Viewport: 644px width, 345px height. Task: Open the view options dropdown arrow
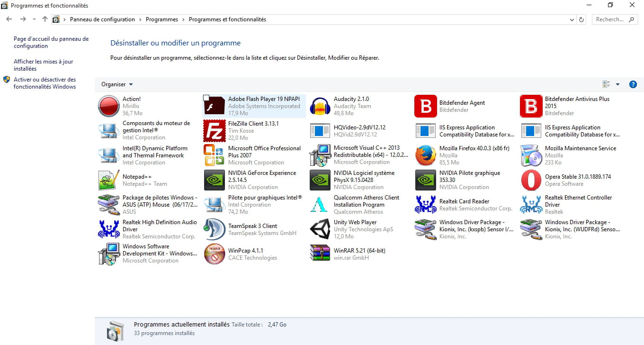click(617, 84)
